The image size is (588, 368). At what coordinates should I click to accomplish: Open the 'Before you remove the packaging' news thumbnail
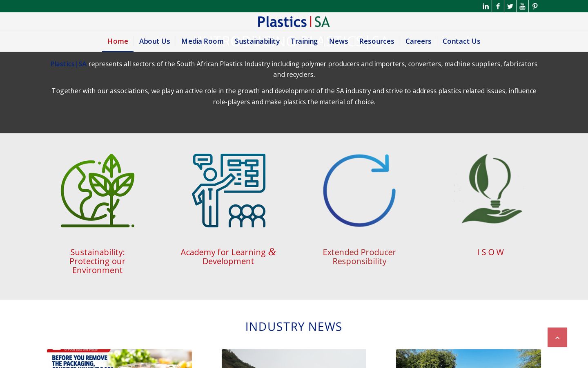click(119, 359)
